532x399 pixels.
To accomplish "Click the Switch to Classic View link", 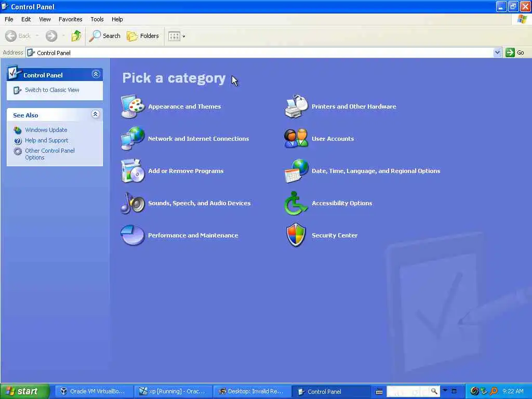I will [52, 90].
